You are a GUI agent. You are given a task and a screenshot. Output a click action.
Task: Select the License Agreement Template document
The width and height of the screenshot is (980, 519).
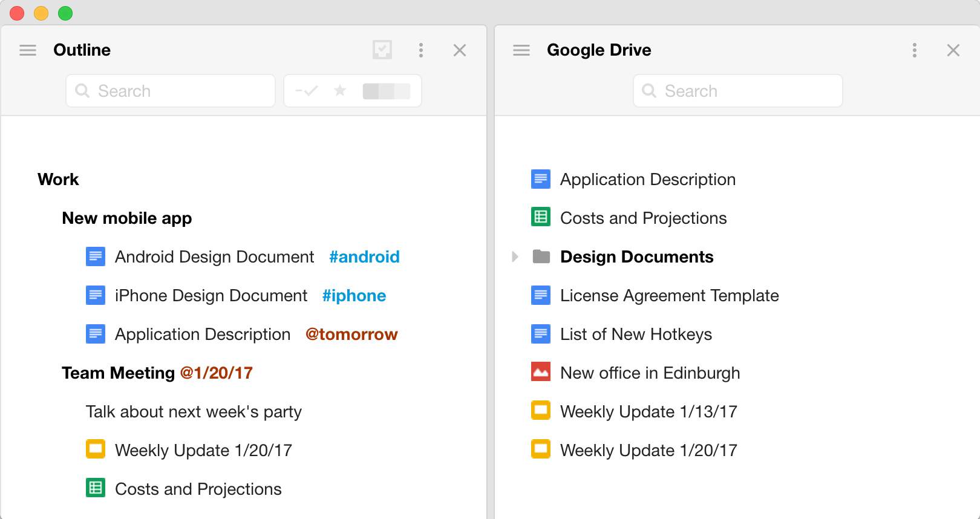coord(669,296)
